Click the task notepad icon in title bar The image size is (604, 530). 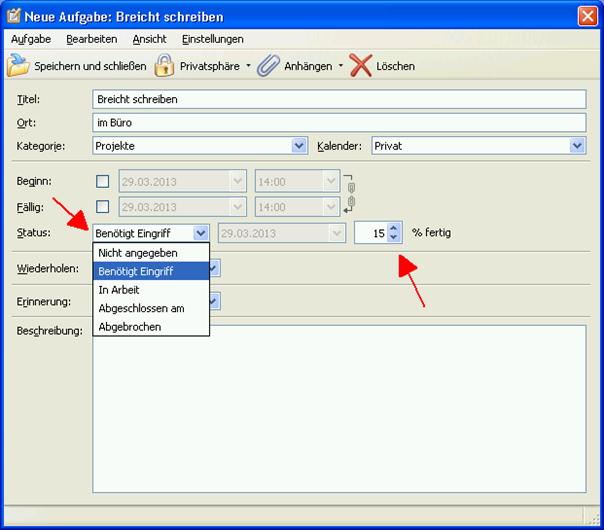14,16
